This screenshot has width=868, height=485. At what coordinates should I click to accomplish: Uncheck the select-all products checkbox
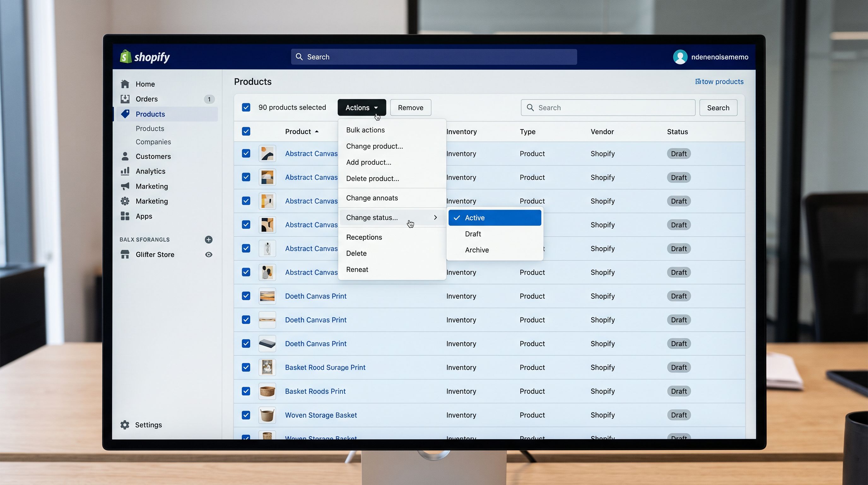pyautogui.click(x=246, y=107)
